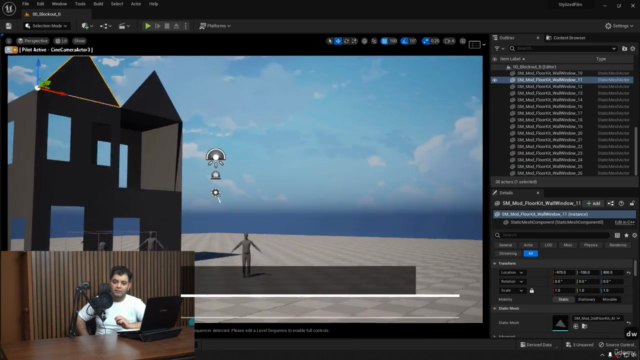Toggle world/local coordinate system icon
The height and width of the screenshot is (360, 640).
pos(364,41)
